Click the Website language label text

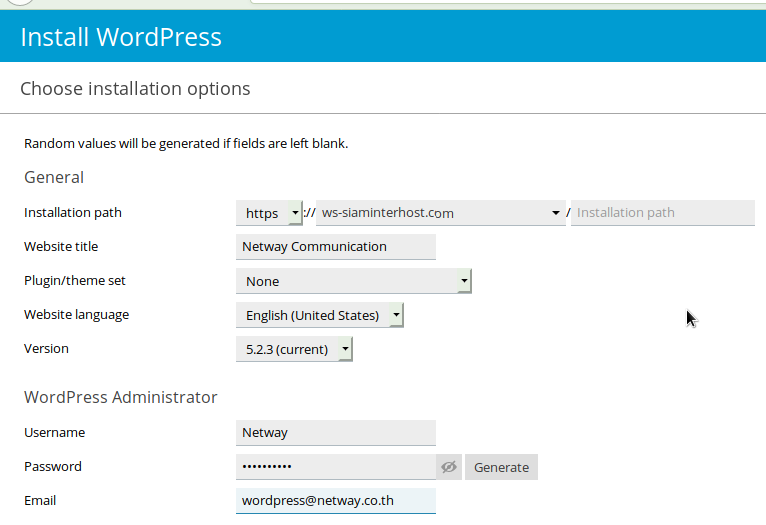tap(76, 315)
